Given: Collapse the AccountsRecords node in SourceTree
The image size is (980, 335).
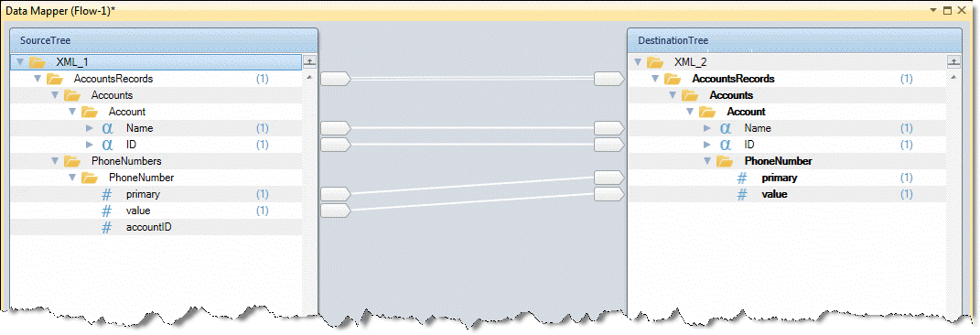Looking at the screenshot, I should click(x=38, y=79).
